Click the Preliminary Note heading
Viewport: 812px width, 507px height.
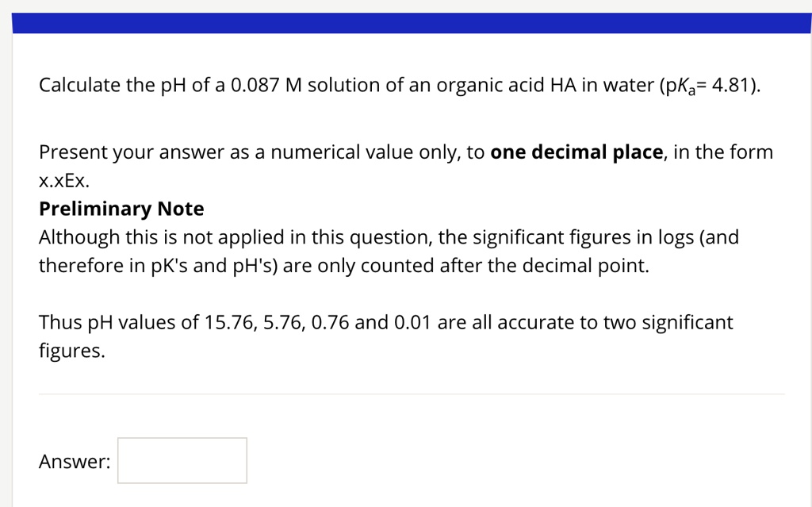121,208
